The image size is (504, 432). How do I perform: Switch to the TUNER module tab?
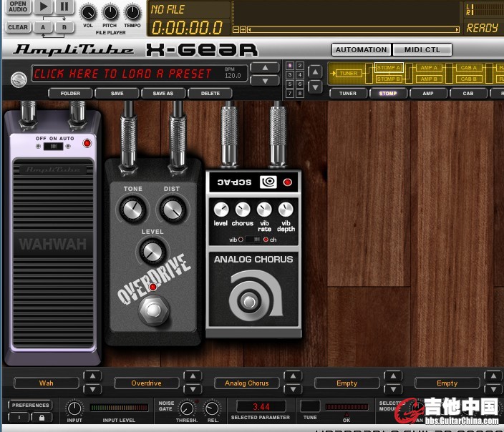[348, 94]
